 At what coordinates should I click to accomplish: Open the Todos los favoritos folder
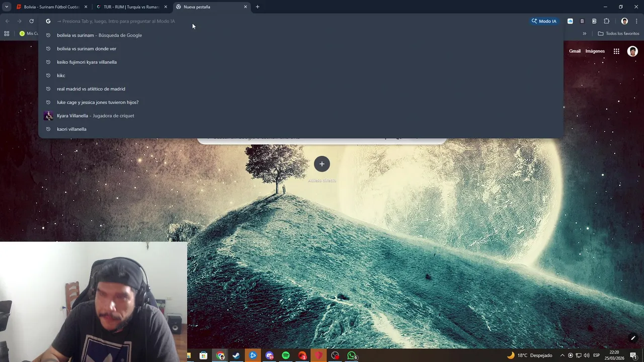(618, 34)
